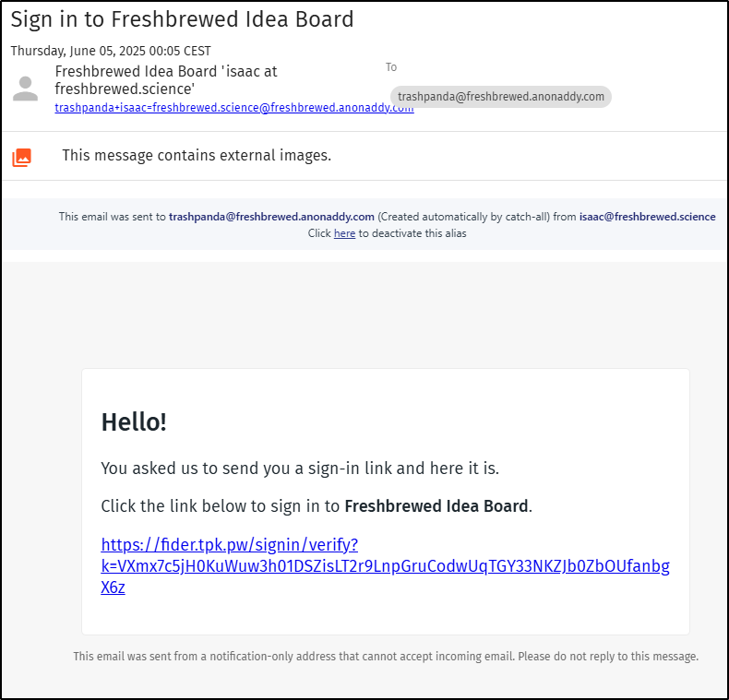Click the sender's gray avatar icon
This screenshot has width=729, height=700.
pos(25,89)
